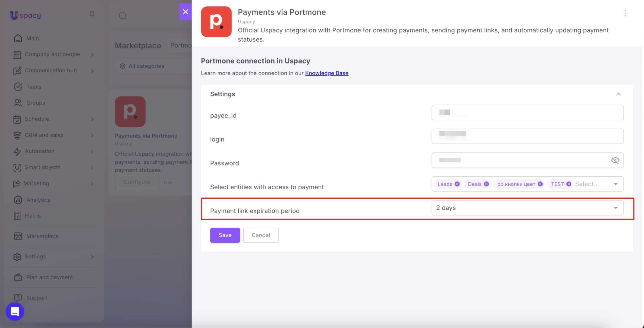
Task: Click the 'Payments via Portmone' card title
Action: pos(146,136)
